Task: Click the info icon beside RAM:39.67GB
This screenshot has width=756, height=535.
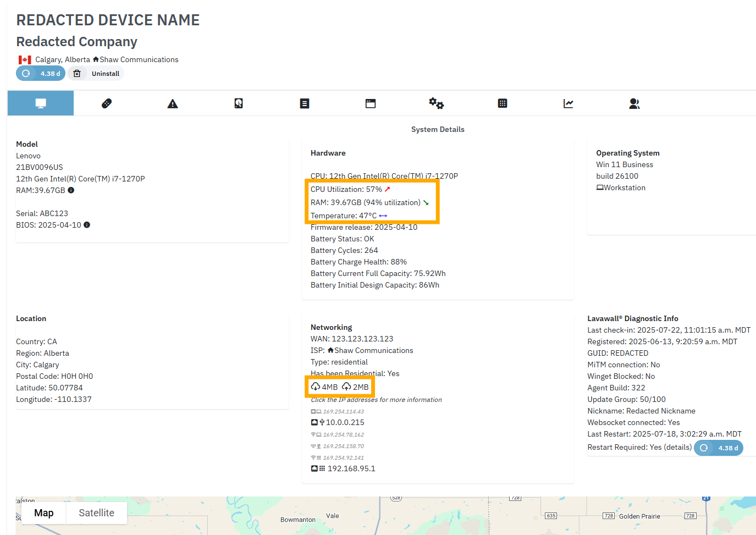Action: [x=71, y=190]
